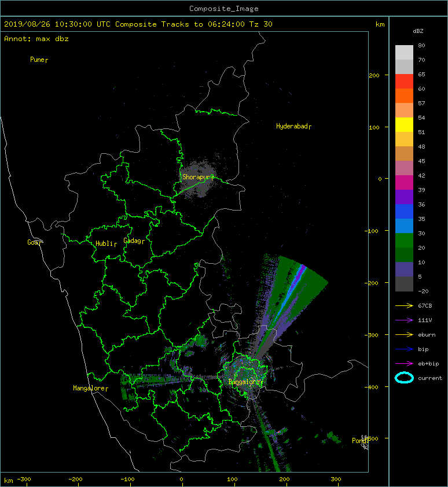The height and width of the screenshot is (487, 448).
Task: Click the light gray 80 dBZ swatch
Action: (x=404, y=52)
